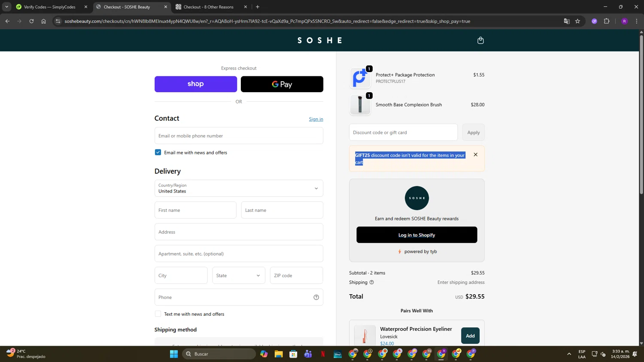Click the ZIP code field
The height and width of the screenshot is (362, 644).
pyautogui.click(x=296, y=275)
